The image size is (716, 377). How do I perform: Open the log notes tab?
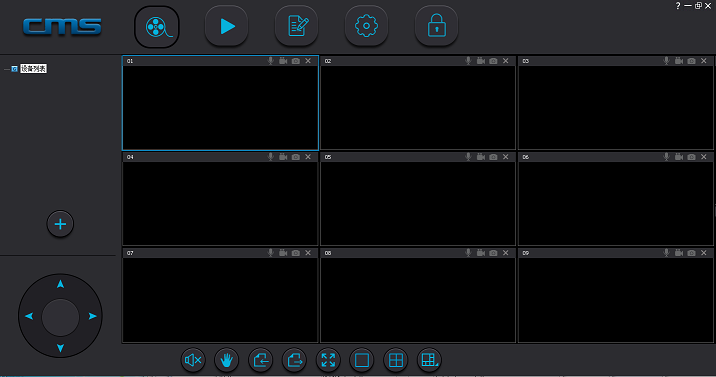tap(296, 26)
